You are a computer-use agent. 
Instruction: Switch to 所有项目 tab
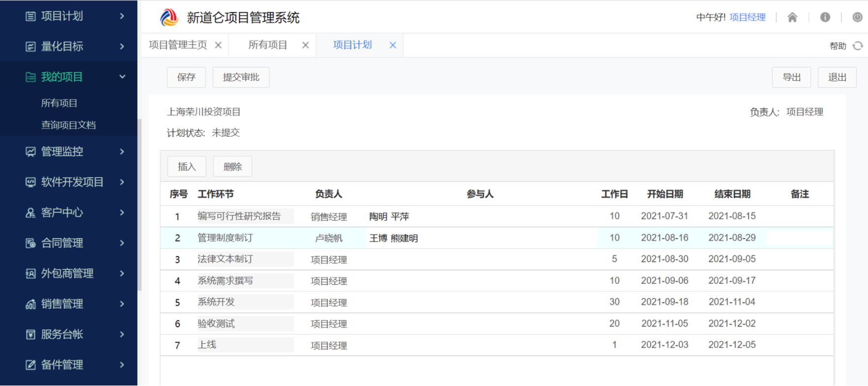click(x=268, y=45)
